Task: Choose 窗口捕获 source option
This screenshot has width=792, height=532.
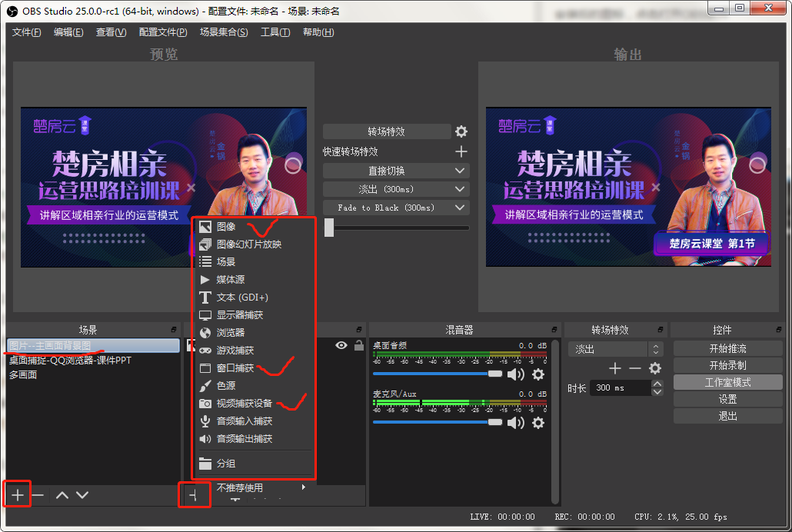Action: (x=255, y=367)
